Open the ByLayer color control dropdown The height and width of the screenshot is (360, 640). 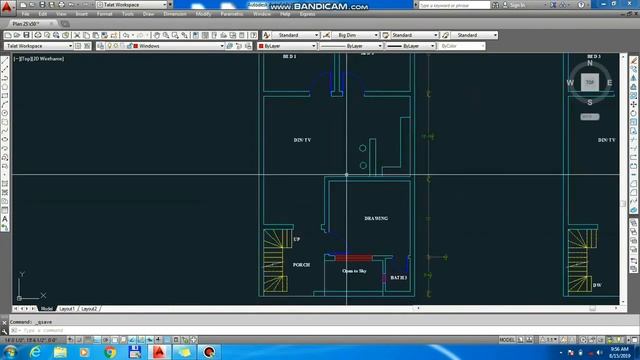(x=287, y=46)
